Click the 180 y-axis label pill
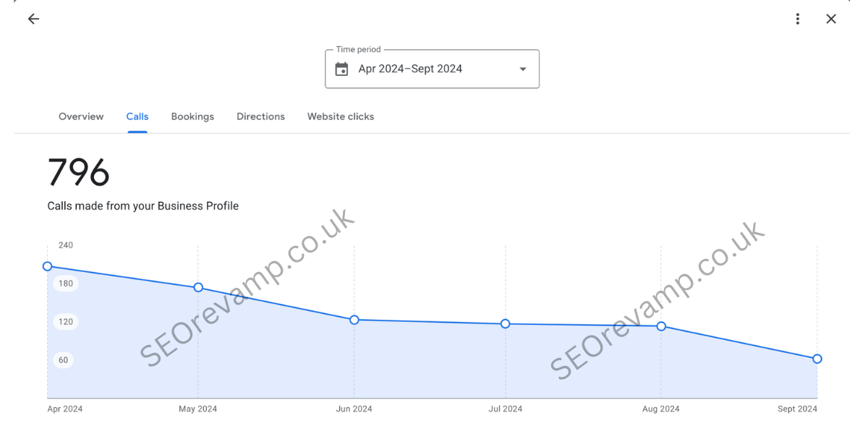 pyautogui.click(x=66, y=284)
